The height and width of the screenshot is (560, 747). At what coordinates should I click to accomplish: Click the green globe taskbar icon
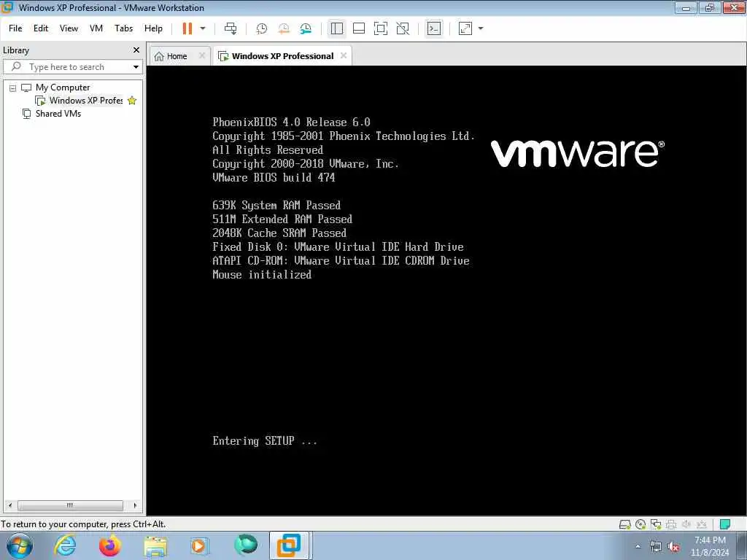pyautogui.click(x=246, y=545)
